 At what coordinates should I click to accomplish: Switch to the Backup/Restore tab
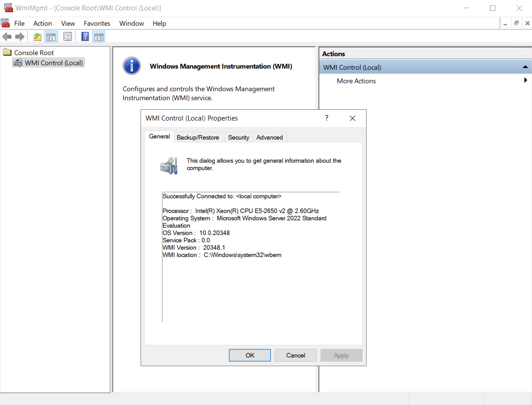198,137
